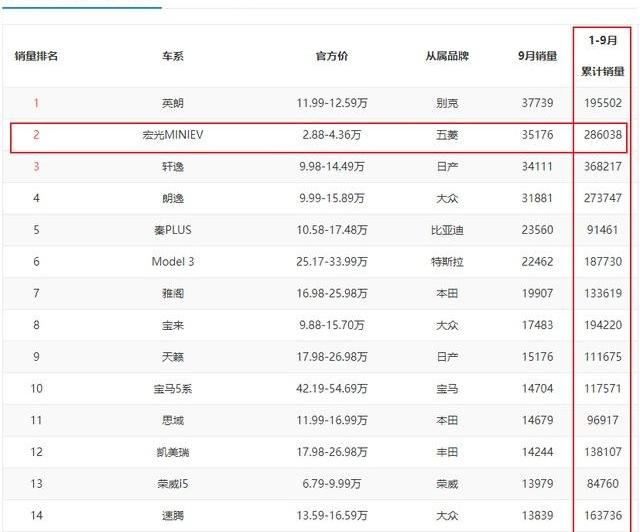Select September sales value 35176
640x532 pixels.
pos(538,135)
